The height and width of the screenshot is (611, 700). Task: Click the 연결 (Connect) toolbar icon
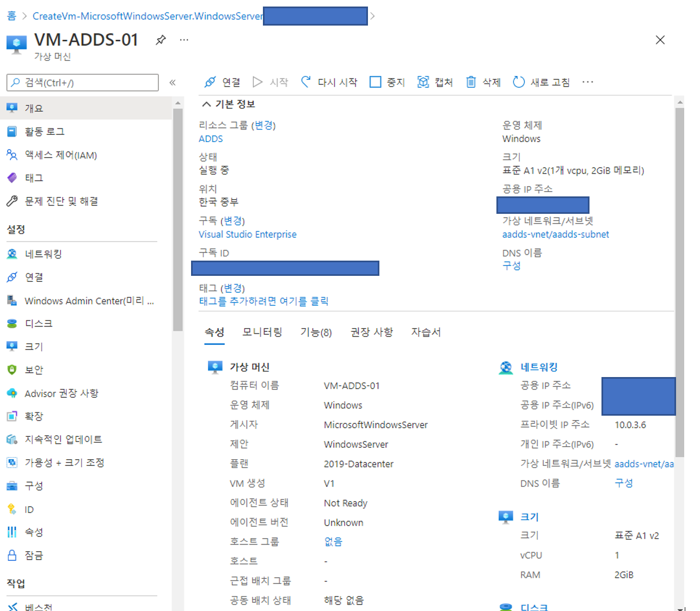pyautogui.click(x=210, y=82)
